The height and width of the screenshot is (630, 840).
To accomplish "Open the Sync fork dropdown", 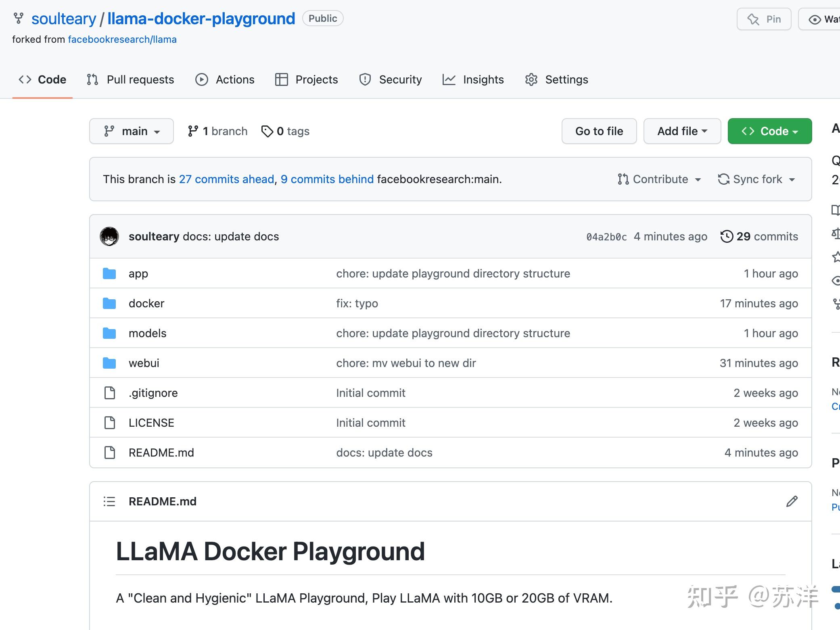I will pos(756,179).
